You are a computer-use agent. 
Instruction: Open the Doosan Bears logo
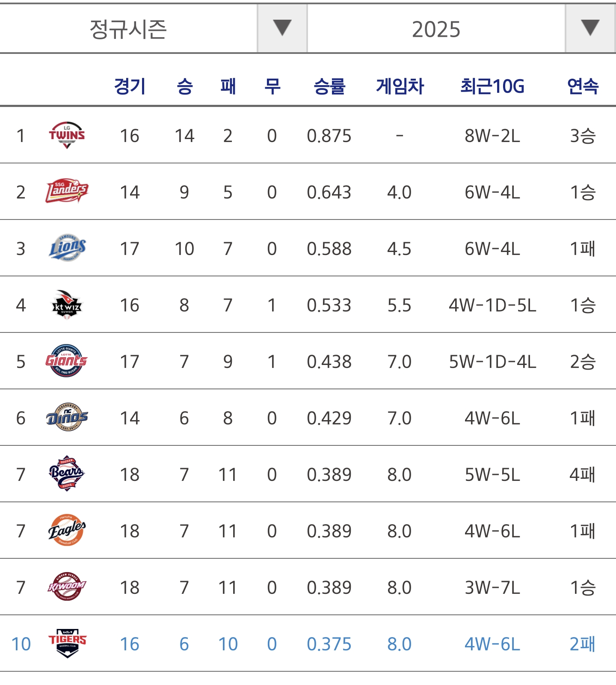pyautogui.click(x=67, y=474)
